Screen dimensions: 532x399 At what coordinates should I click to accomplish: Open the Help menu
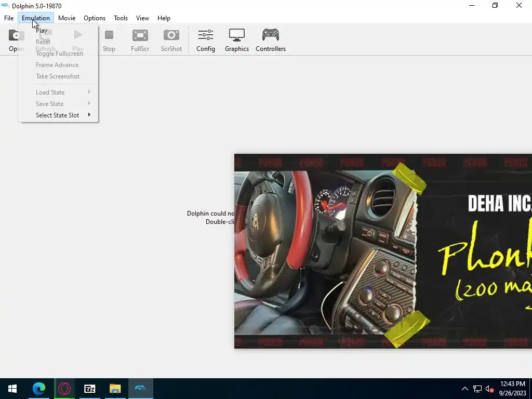click(x=164, y=18)
